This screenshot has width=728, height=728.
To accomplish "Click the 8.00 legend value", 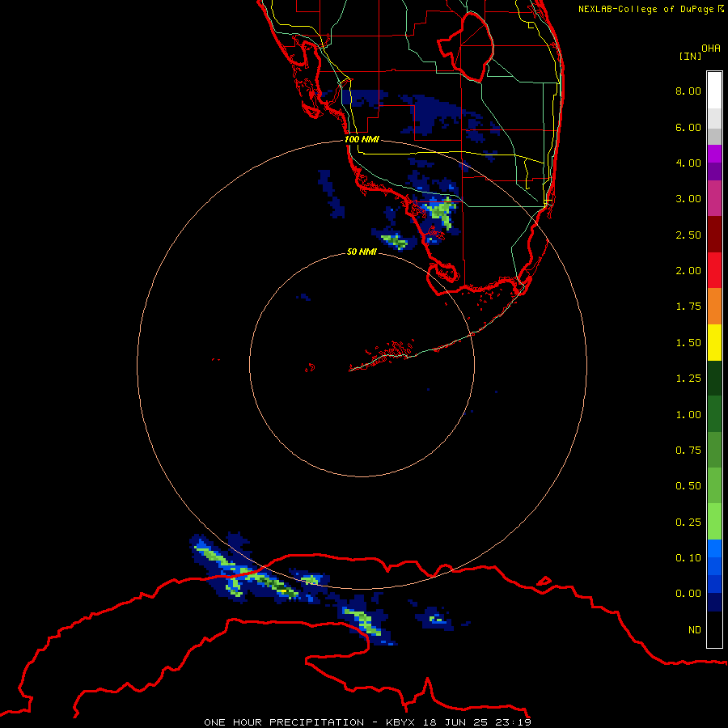I will 688,91.
